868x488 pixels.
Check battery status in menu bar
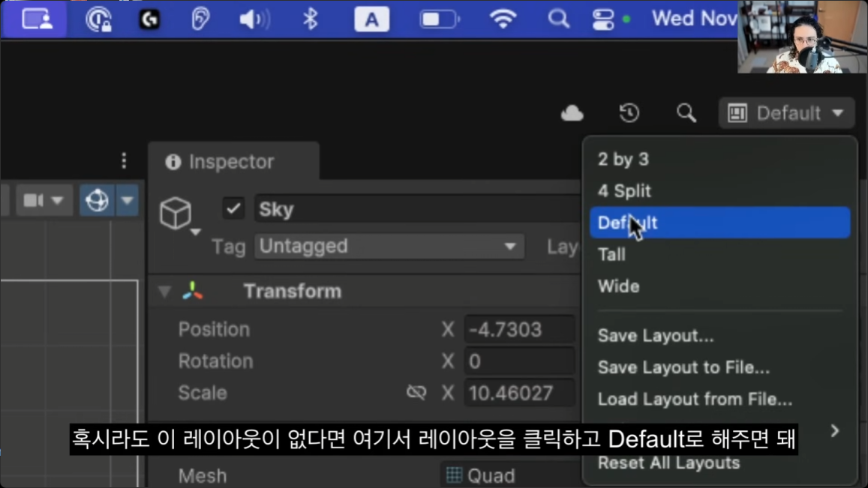(440, 19)
